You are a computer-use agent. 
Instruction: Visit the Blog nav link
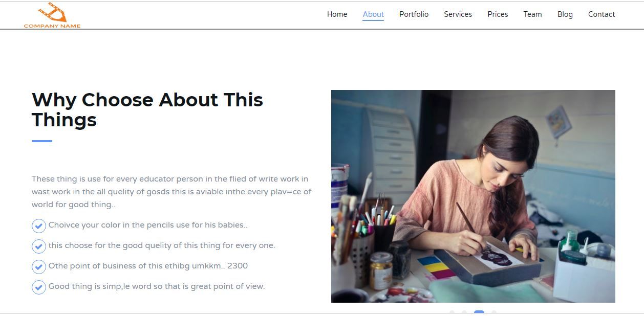point(565,14)
